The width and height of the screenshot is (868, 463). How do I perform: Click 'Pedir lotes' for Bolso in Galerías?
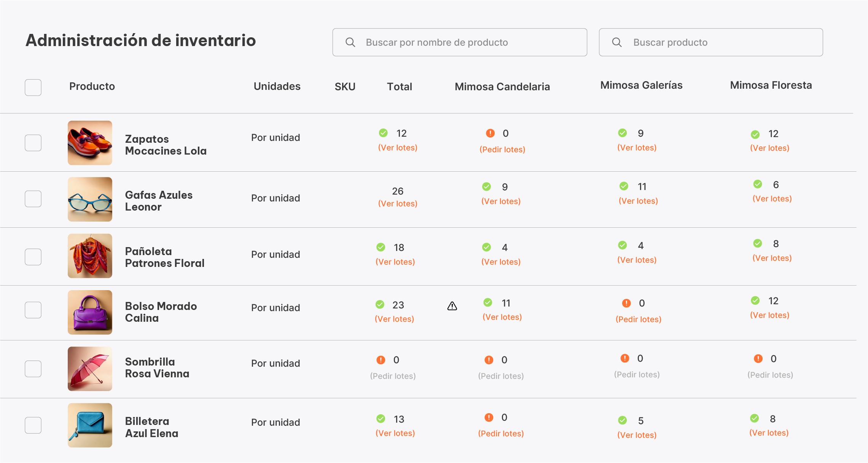(x=638, y=319)
